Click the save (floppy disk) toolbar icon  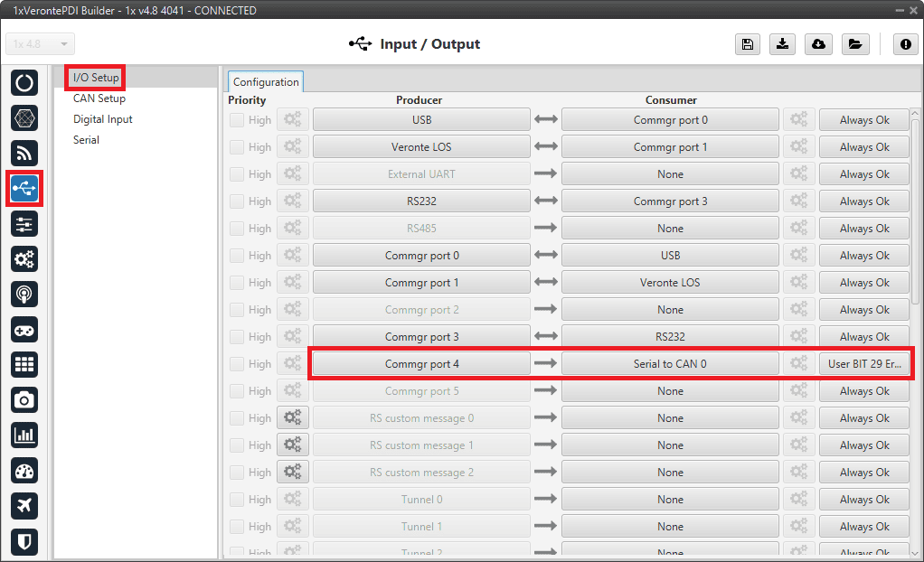747,44
